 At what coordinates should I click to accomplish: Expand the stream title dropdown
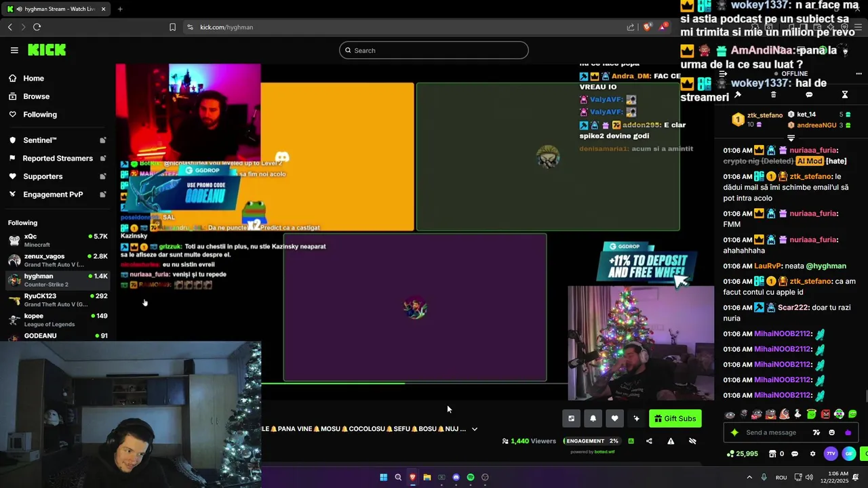475,429
